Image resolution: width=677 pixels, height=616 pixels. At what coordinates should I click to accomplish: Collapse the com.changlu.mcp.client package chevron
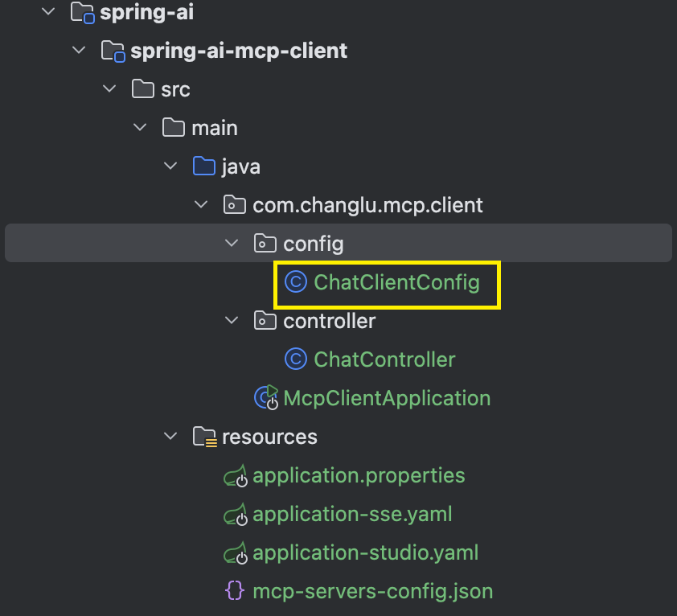pyautogui.click(x=201, y=204)
